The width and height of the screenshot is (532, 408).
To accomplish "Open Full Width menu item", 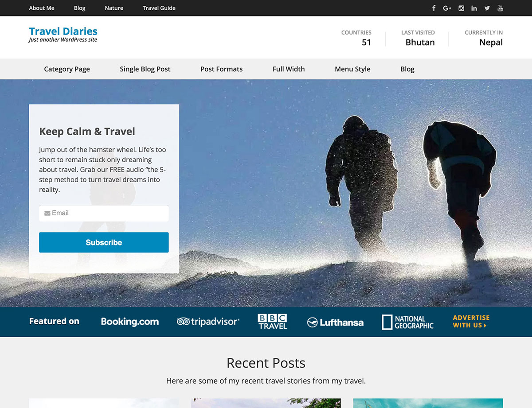I will (289, 69).
